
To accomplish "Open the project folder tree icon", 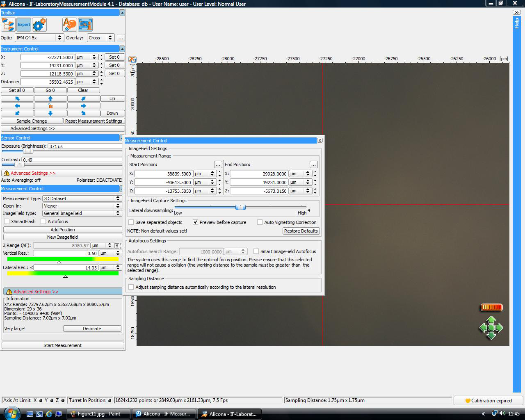I will click(8, 25).
